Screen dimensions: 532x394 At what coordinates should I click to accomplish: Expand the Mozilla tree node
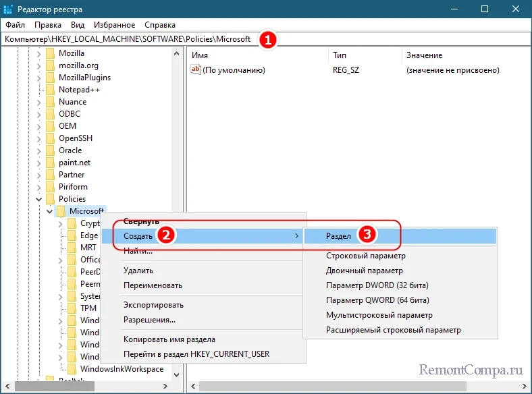(39, 53)
